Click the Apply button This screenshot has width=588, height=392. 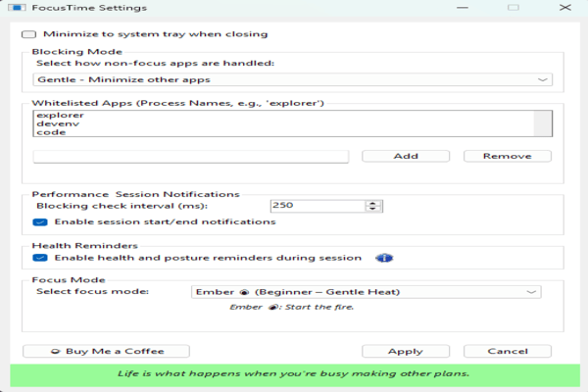pos(406,351)
